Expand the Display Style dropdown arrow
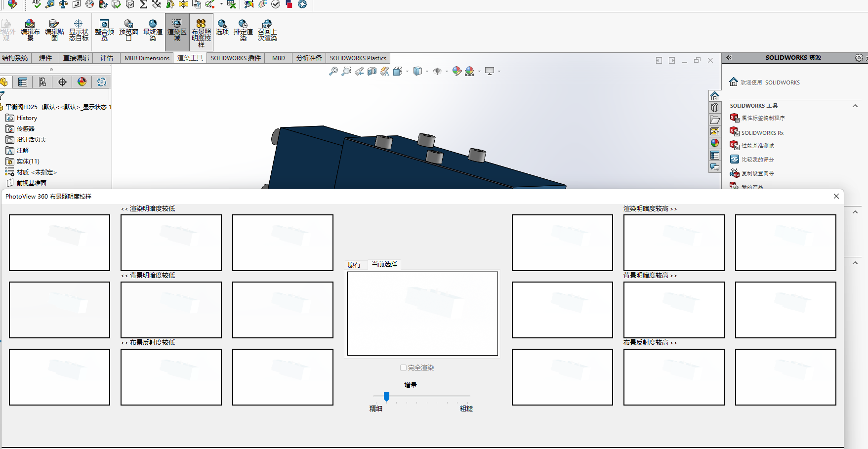Viewport: 868px width, 449px height. (427, 71)
